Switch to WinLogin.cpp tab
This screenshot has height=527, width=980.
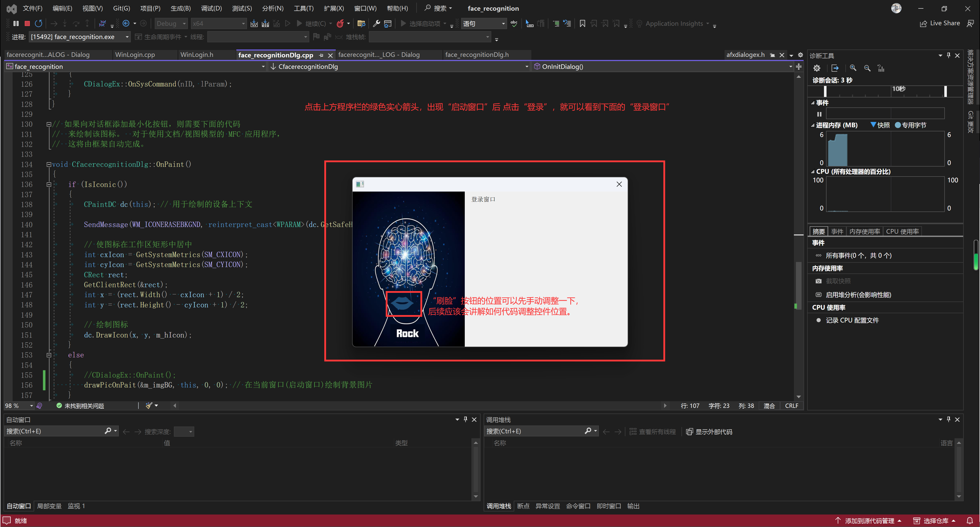click(135, 55)
